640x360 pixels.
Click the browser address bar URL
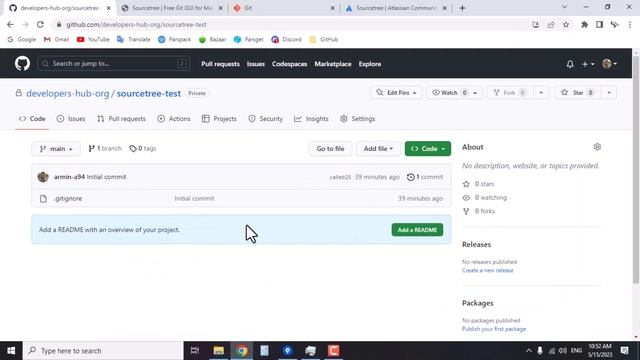coord(136,24)
